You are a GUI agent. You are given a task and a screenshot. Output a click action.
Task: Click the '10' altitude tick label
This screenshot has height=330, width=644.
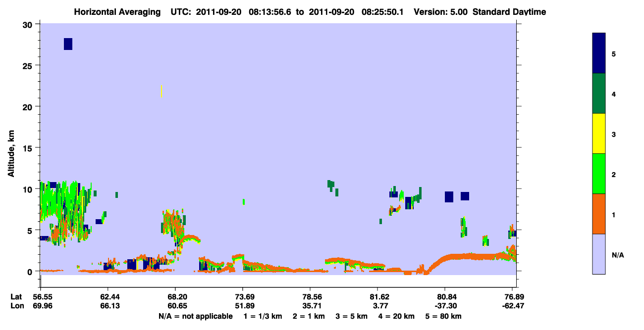tap(28, 189)
